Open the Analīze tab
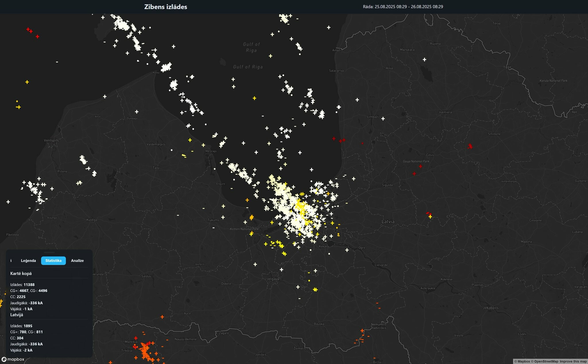The width and height of the screenshot is (588, 364). (77, 261)
